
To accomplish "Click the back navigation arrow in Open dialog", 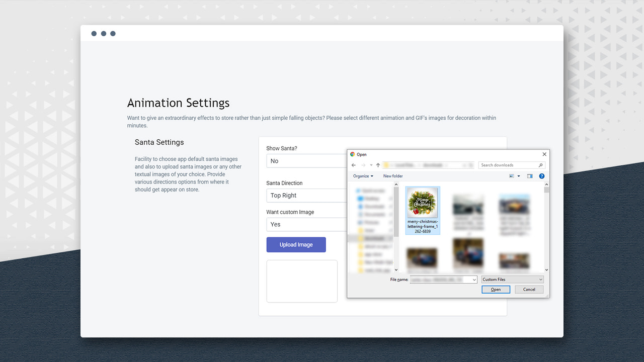I will tap(353, 164).
